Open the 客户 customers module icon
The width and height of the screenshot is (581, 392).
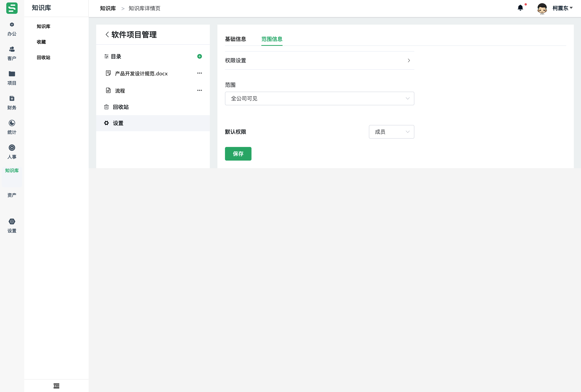(x=12, y=49)
